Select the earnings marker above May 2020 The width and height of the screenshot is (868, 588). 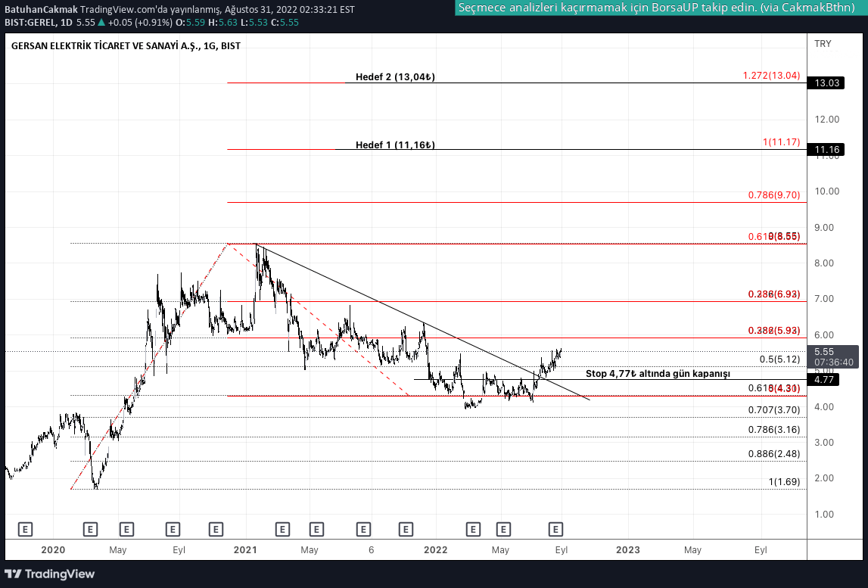[x=126, y=529]
